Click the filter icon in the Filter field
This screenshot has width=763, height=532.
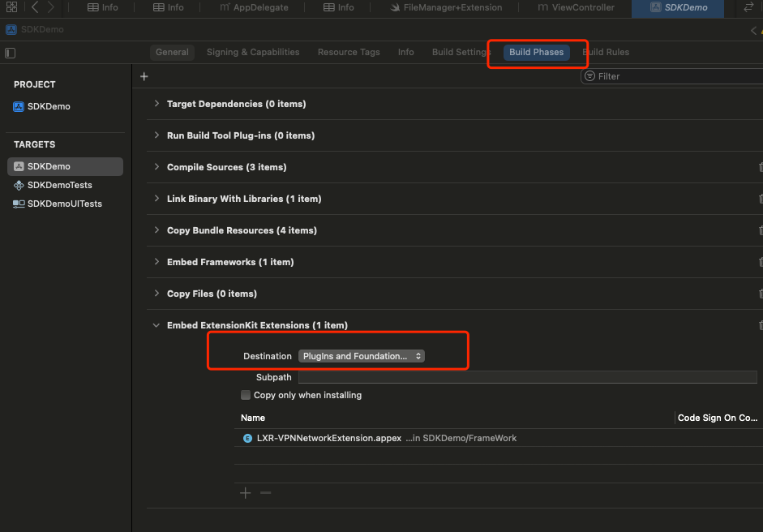(589, 76)
